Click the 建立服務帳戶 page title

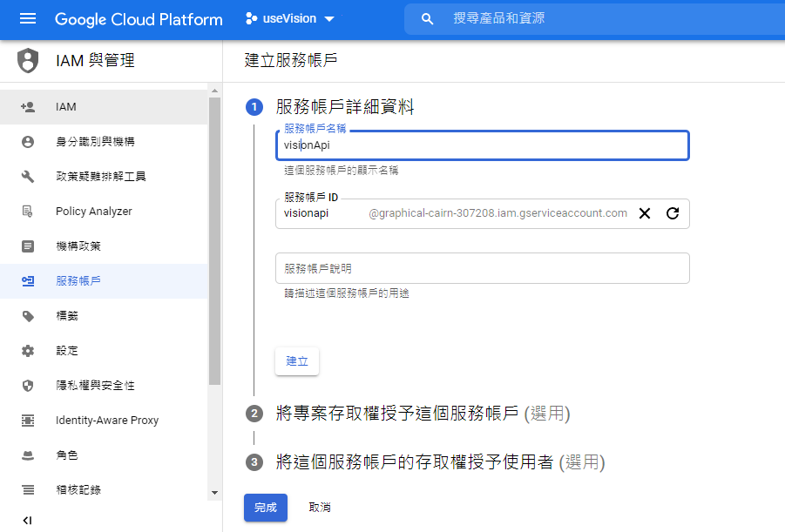click(x=290, y=60)
